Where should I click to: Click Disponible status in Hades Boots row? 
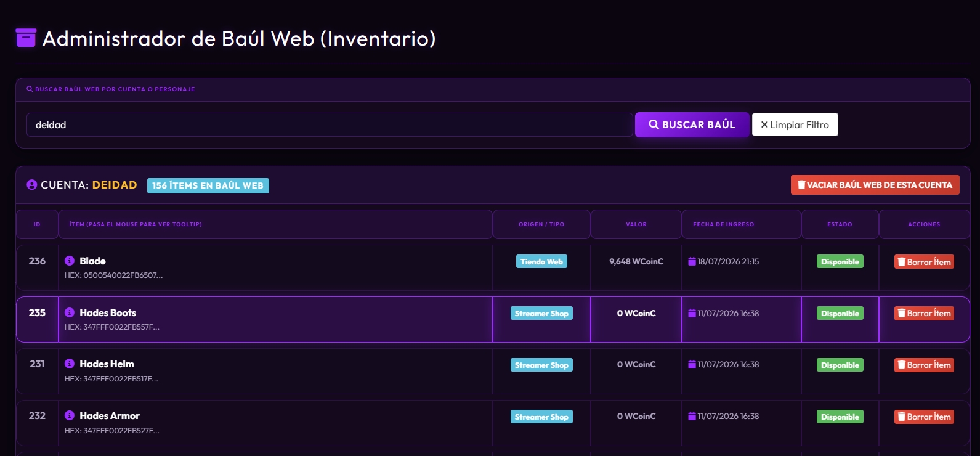tap(840, 313)
